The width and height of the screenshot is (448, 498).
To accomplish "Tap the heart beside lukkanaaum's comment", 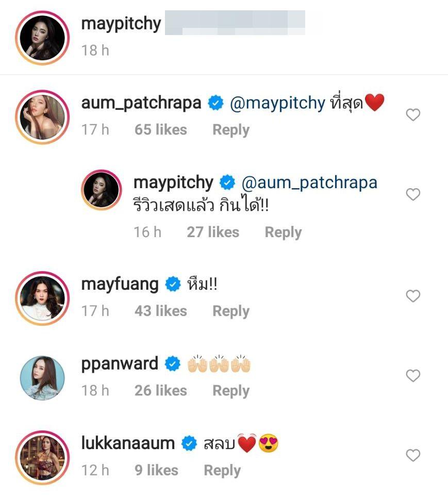I will click(413, 455).
